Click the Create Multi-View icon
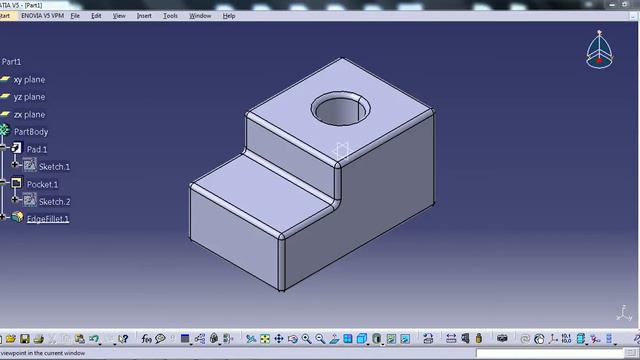The height and width of the screenshot is (360, 640). coord(348,338)
